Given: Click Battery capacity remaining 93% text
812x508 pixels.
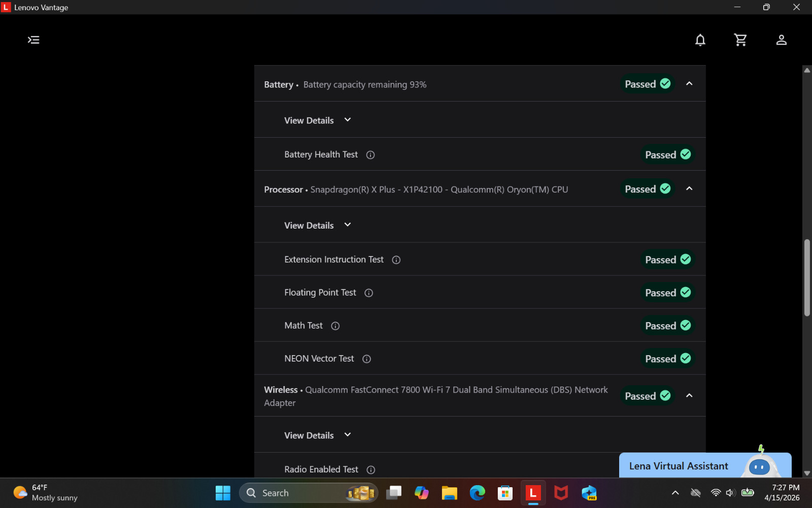Looking at the screenshot, I should tap(365, 85).
